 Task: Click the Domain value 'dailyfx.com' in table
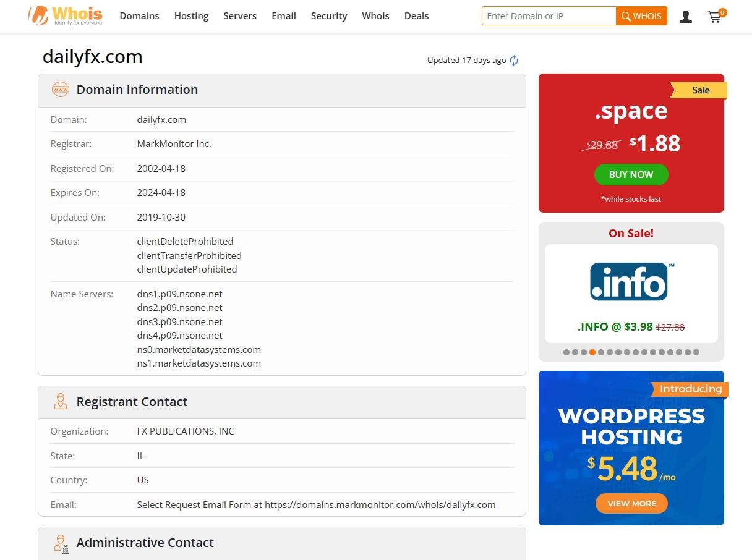pos(161,120)
